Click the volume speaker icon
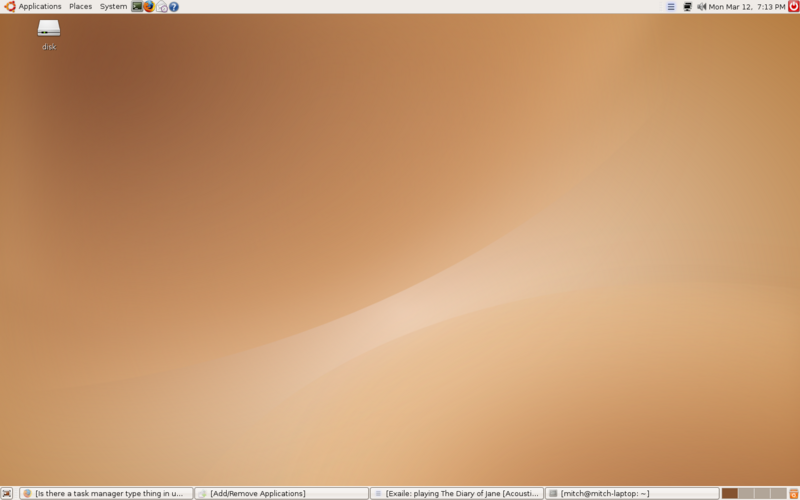The image size is (800, 500). 702,7
